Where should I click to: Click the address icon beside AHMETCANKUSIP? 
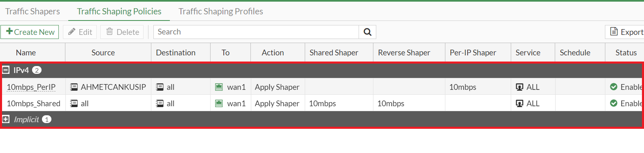[x=74, y=87]
